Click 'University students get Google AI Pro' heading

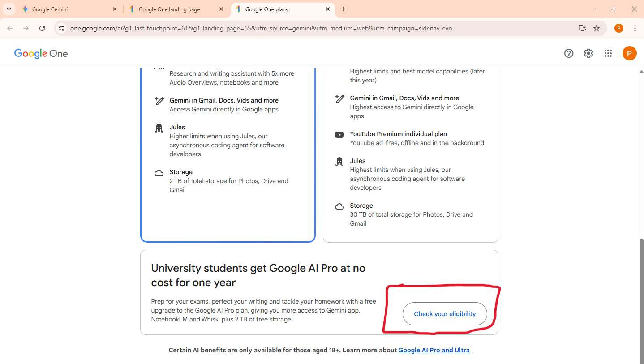pyautogui.click(x=258, y=275)
